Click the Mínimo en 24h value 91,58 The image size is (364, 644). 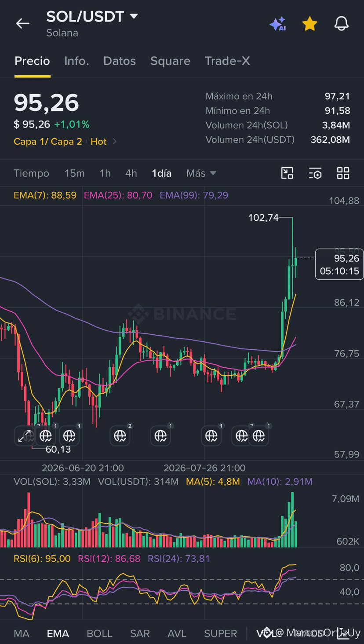(337, 111)
